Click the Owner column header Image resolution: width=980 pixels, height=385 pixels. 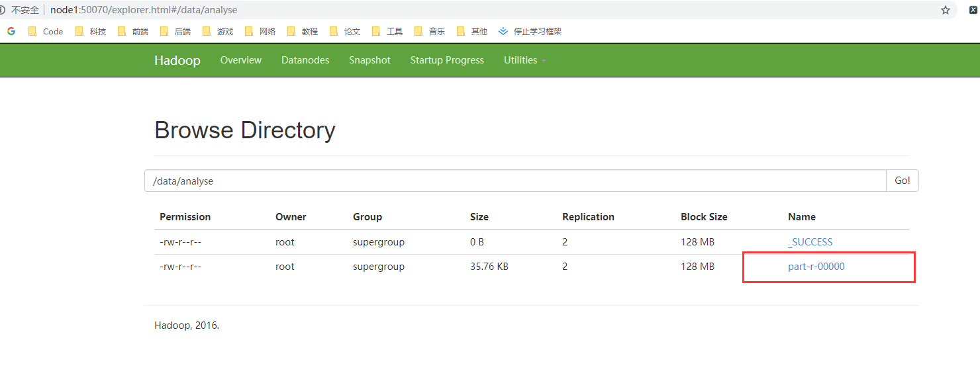291,217
